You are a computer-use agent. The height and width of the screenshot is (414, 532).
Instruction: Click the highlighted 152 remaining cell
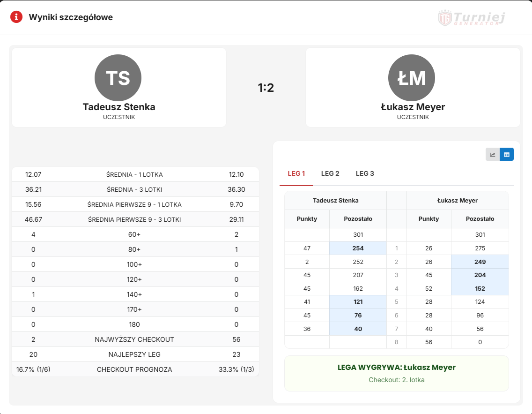(x=480, y=288)
